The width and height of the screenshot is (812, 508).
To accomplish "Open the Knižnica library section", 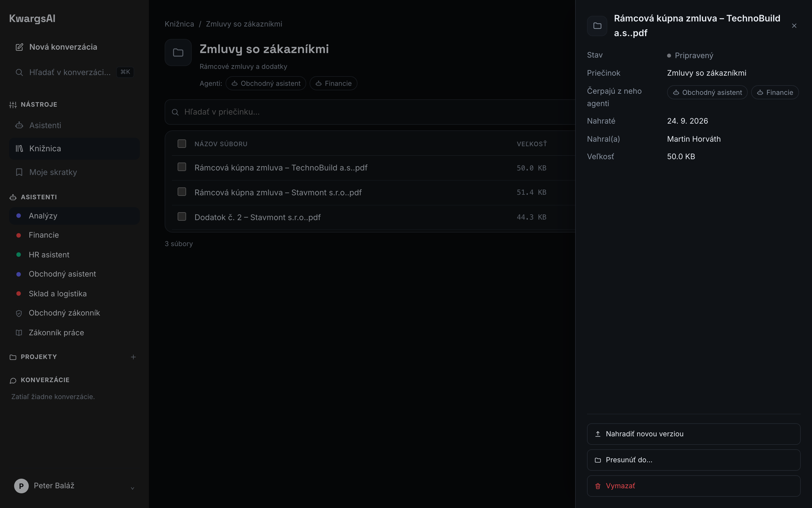I will (x=74, y=148).
